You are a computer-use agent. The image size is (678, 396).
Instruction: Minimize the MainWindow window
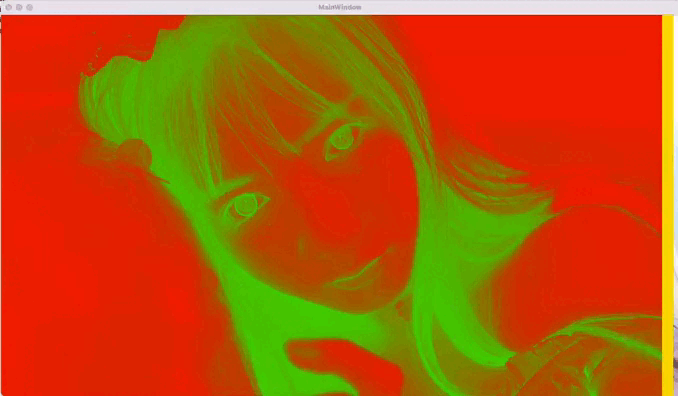[x=19, y=7]
